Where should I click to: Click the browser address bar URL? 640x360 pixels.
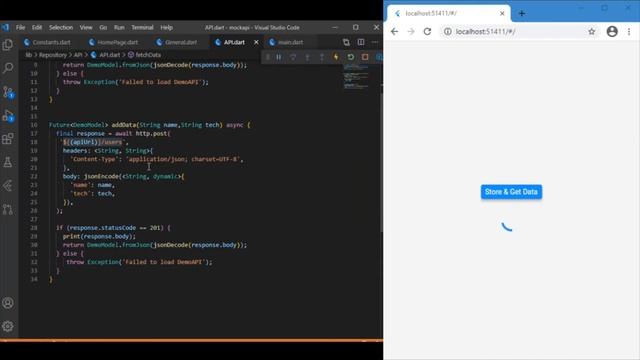(485, 31)
